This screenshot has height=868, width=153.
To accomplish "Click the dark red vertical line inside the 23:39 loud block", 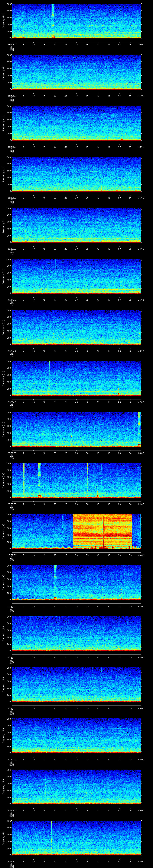I will (x=104, y=531).
